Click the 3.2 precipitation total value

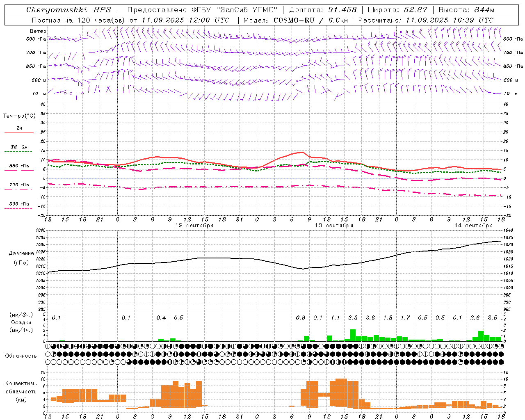(x=353, y=317)
